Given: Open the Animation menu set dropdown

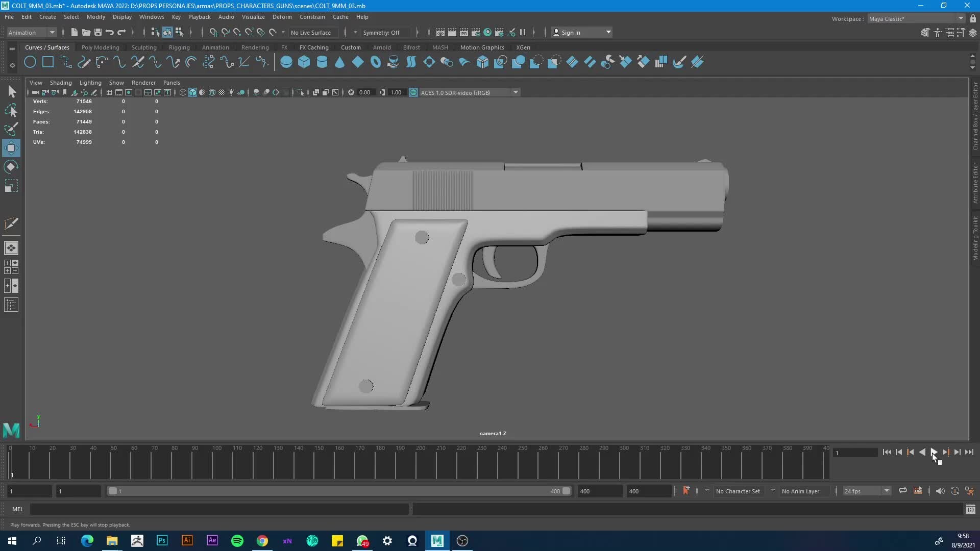Looking at the screenshot, I should (31, 32).
